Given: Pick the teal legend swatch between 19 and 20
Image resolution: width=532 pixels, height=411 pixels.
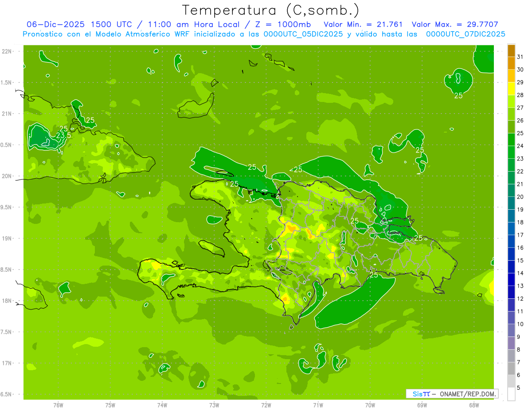Looking at the screenshot, I should tap(511, 203).
